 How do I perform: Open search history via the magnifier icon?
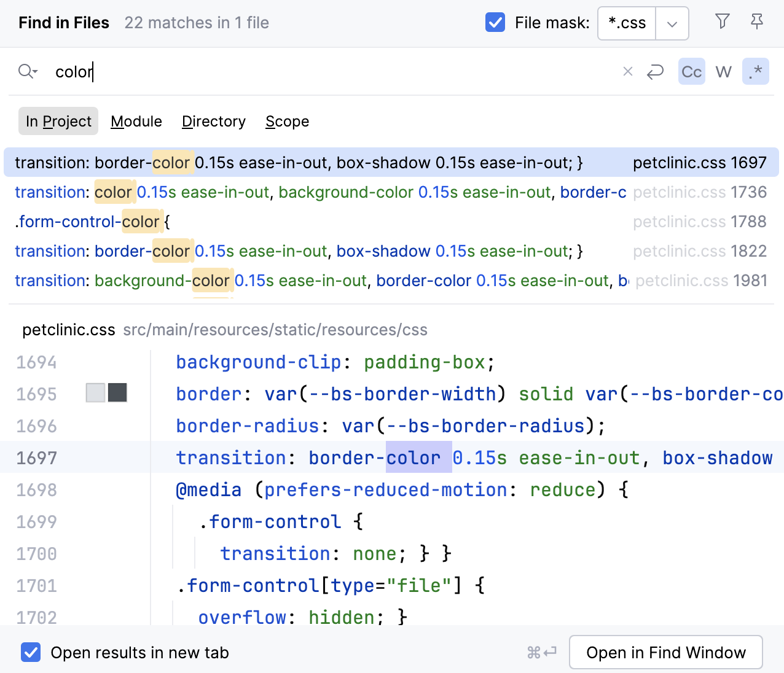[27, 71]
